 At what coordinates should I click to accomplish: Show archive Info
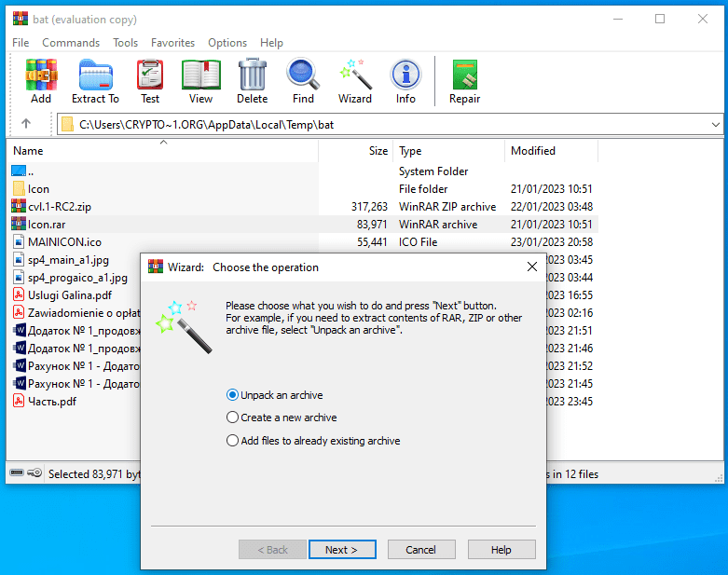[x=405, y=81]
